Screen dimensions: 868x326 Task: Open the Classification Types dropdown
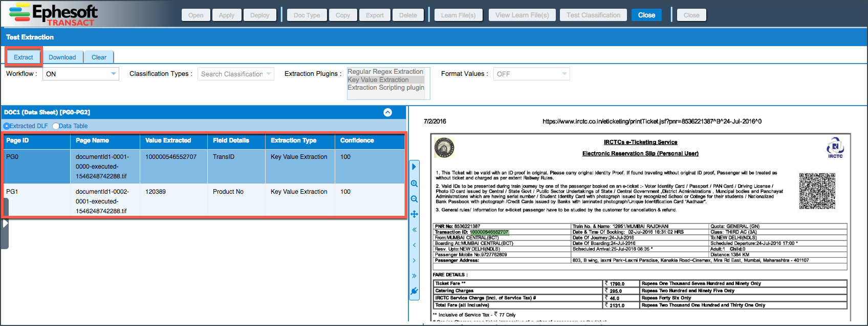[x=236, y=74]
